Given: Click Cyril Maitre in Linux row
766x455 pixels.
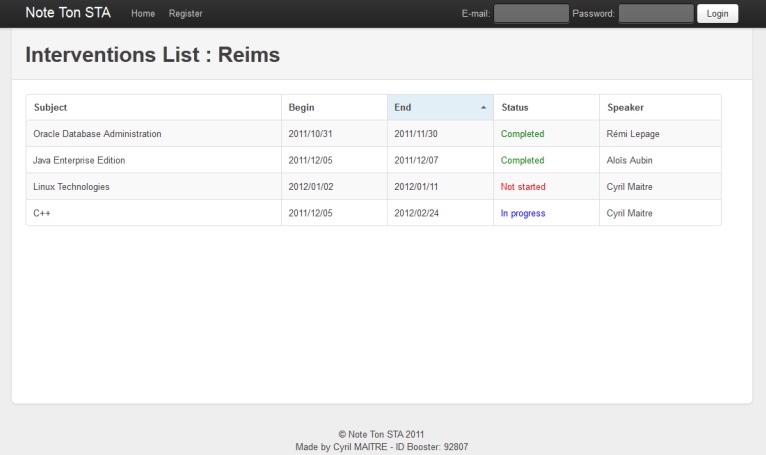Looking at the screenshot, I should 629,187.
